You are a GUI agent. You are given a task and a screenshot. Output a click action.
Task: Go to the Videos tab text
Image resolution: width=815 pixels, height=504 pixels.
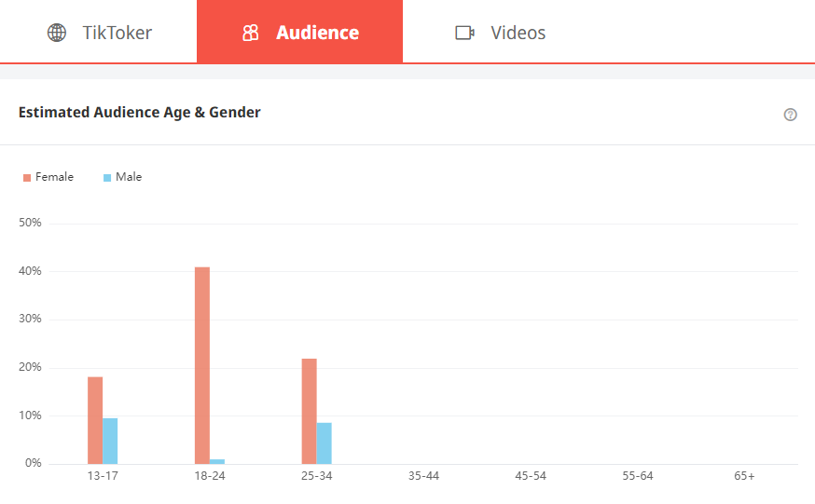click(518, 34)
